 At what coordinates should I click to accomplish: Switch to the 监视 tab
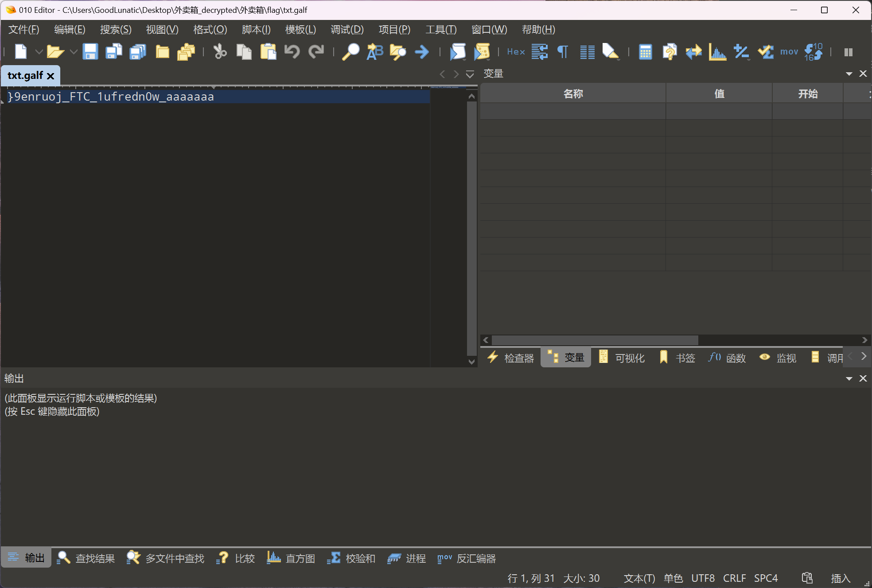tap(778, 358)
